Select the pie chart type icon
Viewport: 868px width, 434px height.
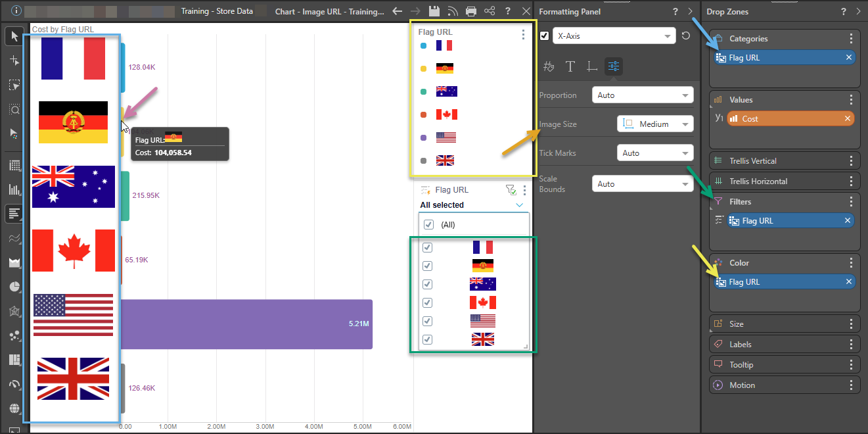pyautogui.click(x=14, y=286)
